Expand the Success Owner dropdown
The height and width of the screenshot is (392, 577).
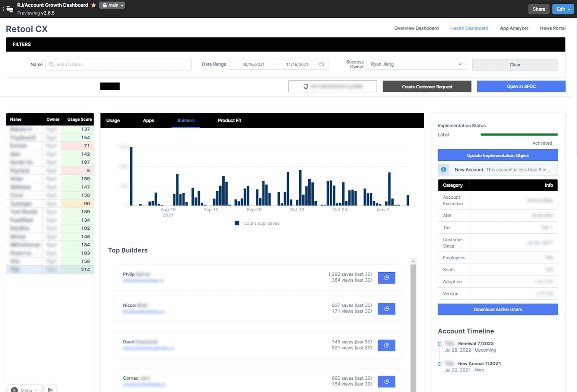click(460, 64)
